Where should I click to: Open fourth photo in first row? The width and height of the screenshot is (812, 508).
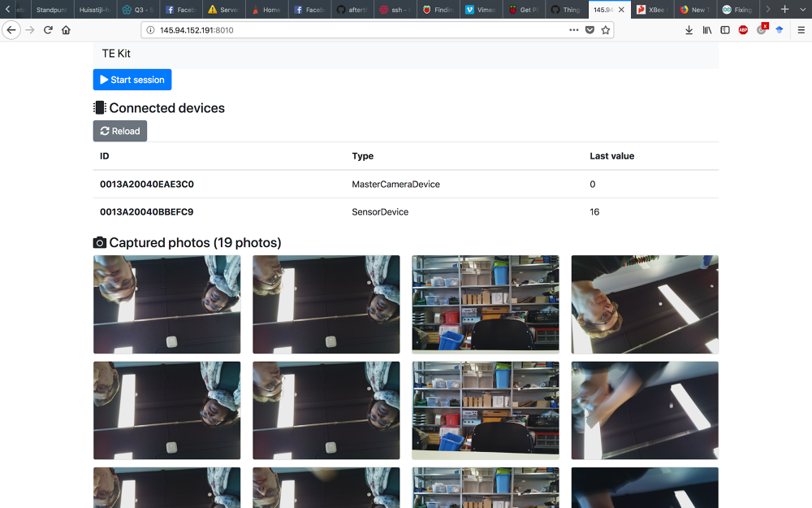pos(645,304)
